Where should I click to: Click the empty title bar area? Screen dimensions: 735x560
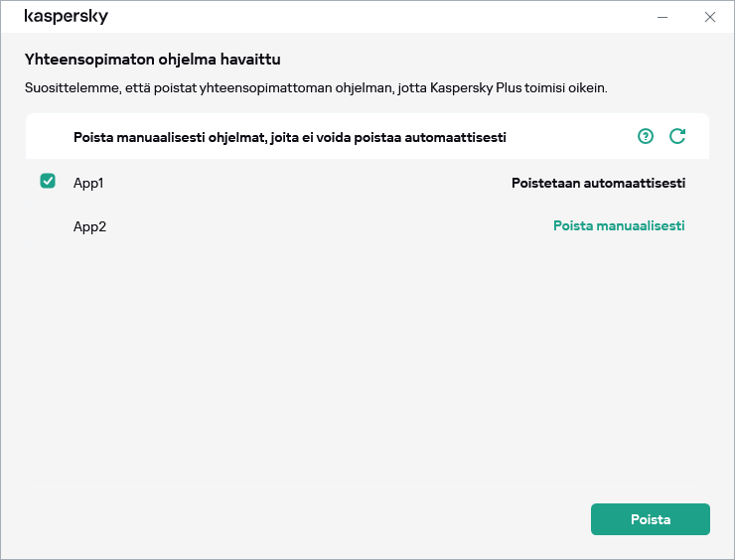pyautogui.click(x=377, y=17)
